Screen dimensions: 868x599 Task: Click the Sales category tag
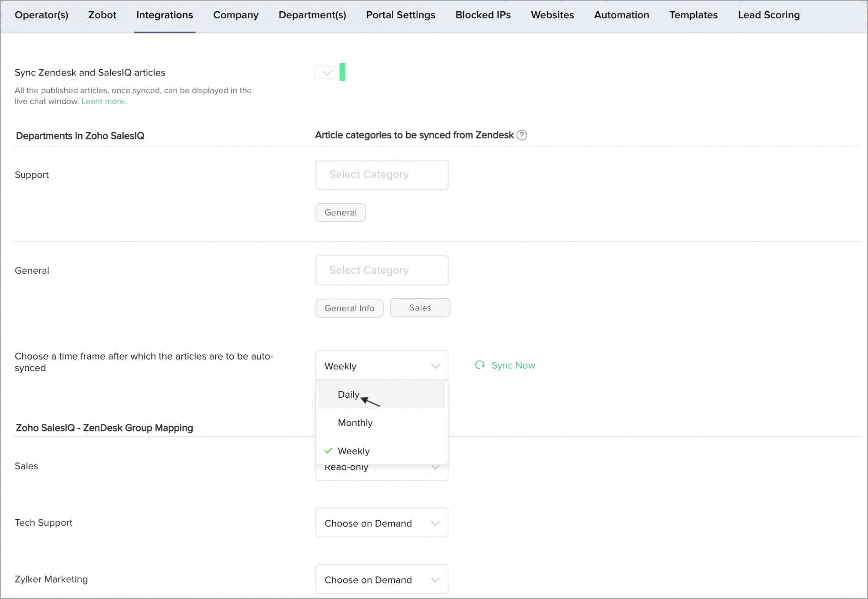coord(420,308)
